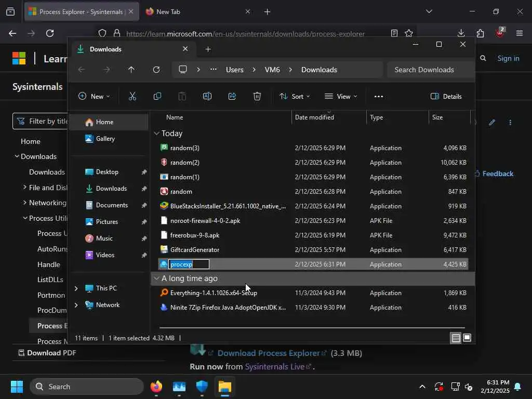Viewport: 532px width, 399px height.
Task: Click Users in the address breadcrumb
Action: tap(234, 70)
